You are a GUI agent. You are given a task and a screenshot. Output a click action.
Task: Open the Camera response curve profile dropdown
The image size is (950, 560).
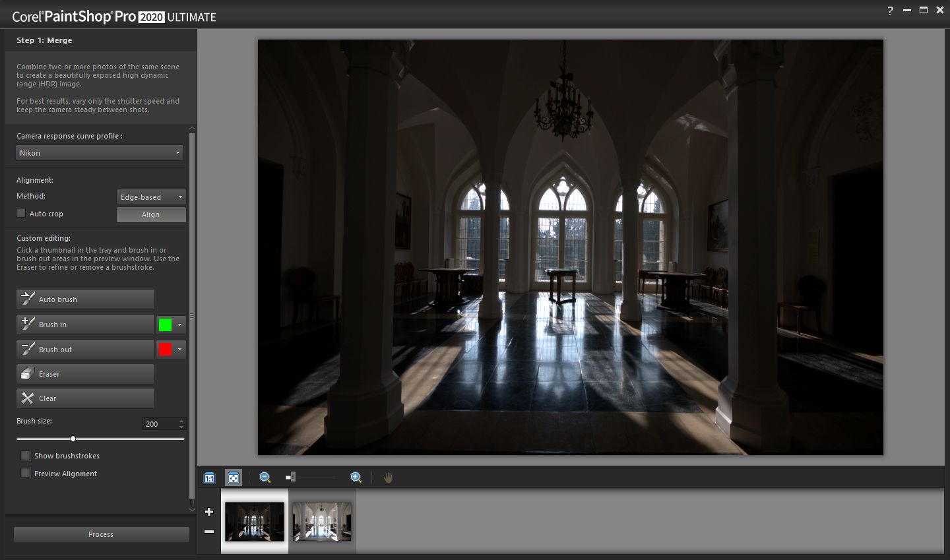[x=99, y=152]
